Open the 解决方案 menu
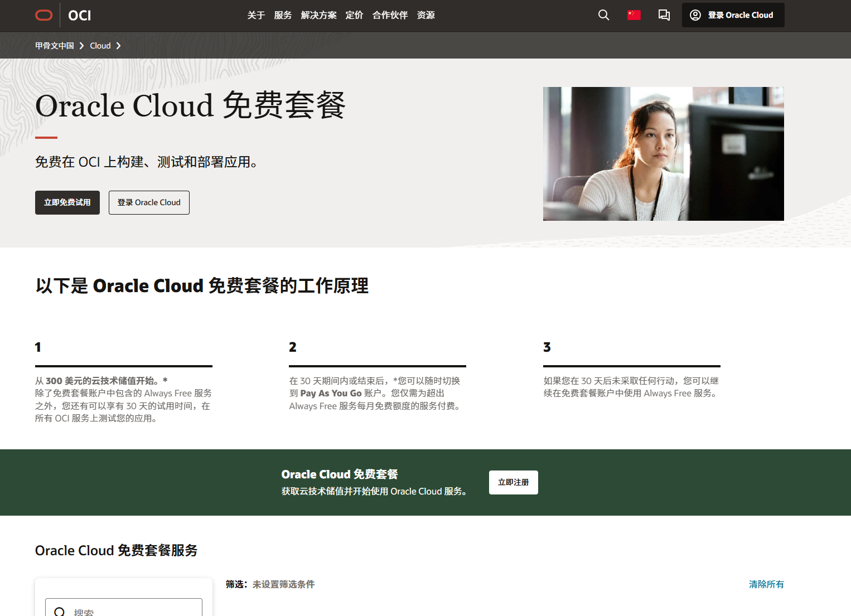The image size is (851, 616). pyautogui.click(x=318, y=15)
